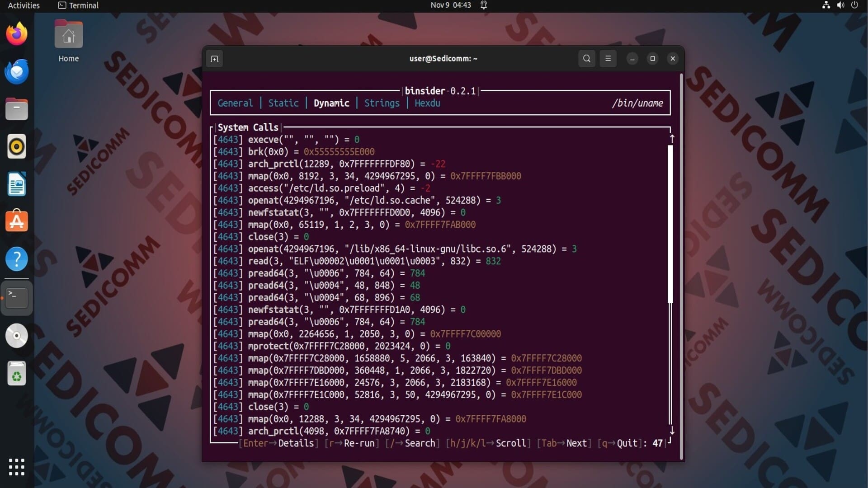
Task: Open the Activities overview
Action: click(24, 5)
